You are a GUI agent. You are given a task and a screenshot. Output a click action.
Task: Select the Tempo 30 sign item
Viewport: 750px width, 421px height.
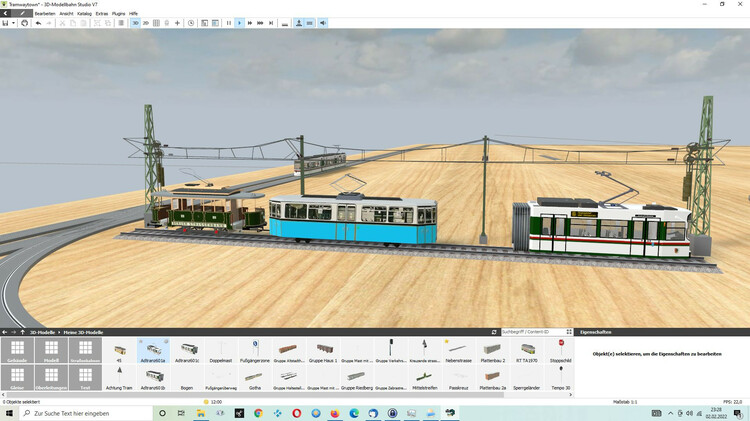point(561,378)
